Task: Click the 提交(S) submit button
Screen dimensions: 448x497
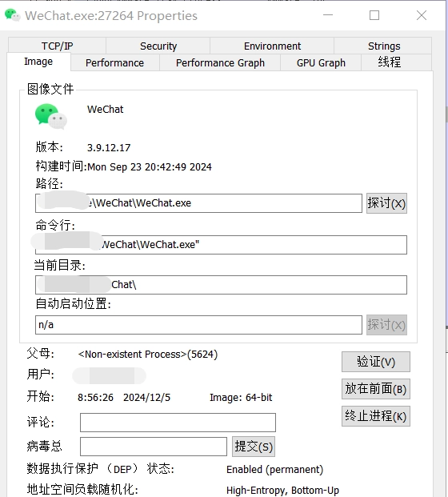Action: (x=254, y=447)
